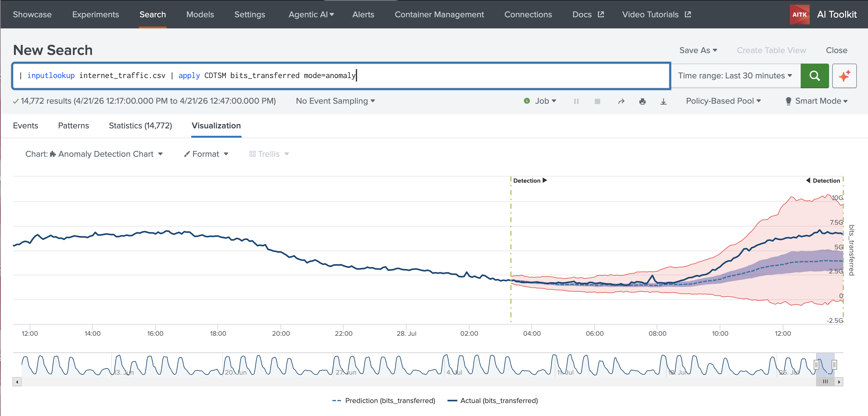This screenshot has height=416, width=868.
Task: Expand the No Event Sampling menu
Action: pyautogui.click(x=335, y=101)
